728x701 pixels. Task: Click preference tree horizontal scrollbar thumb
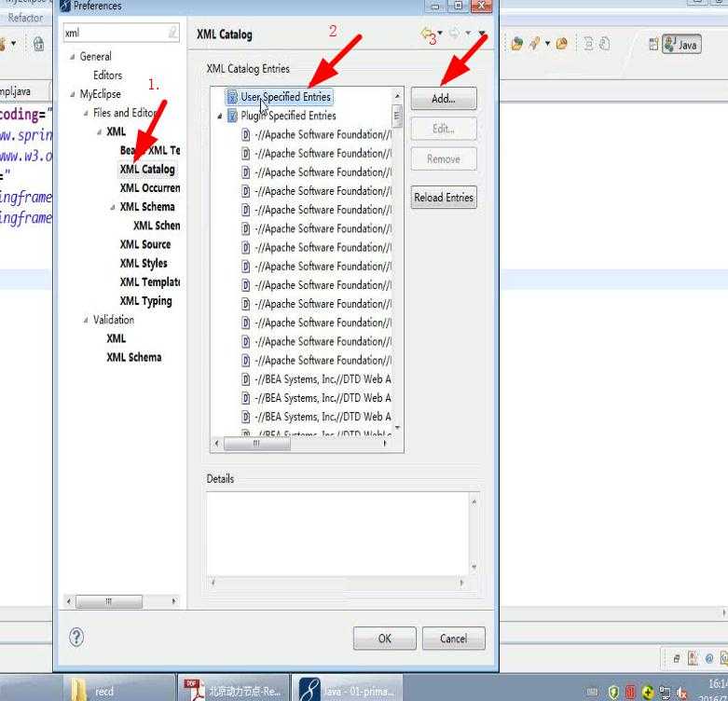(109, 601)
